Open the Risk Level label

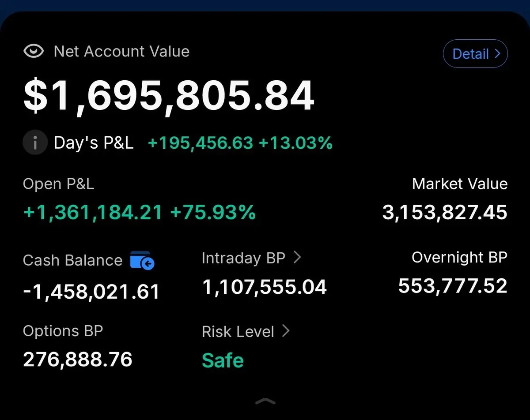238,331
